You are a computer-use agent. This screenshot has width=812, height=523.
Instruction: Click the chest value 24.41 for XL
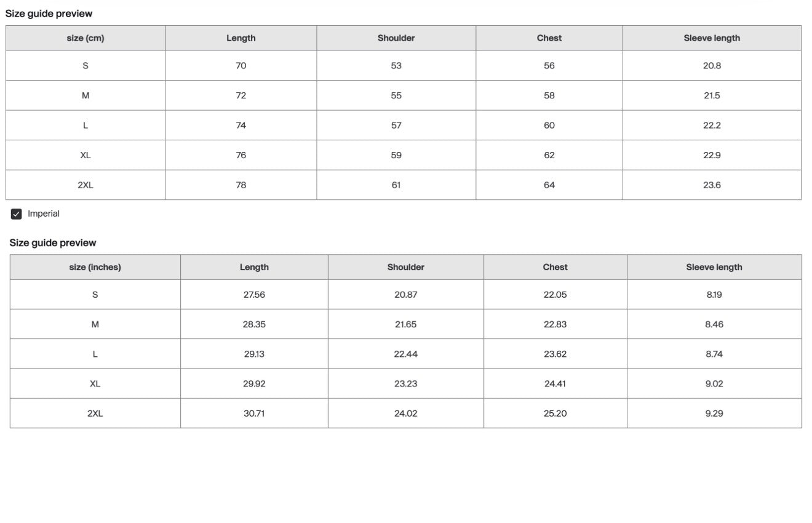pos(555,384)
